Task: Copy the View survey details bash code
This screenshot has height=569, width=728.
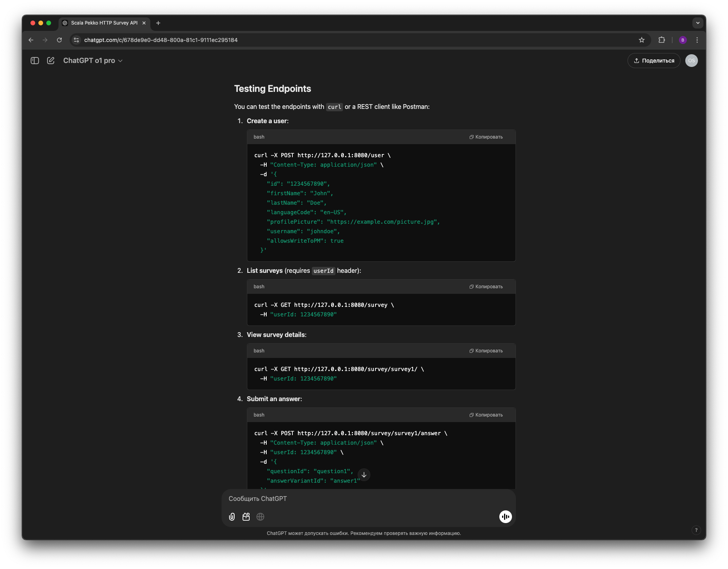Action: coord(486,351)
